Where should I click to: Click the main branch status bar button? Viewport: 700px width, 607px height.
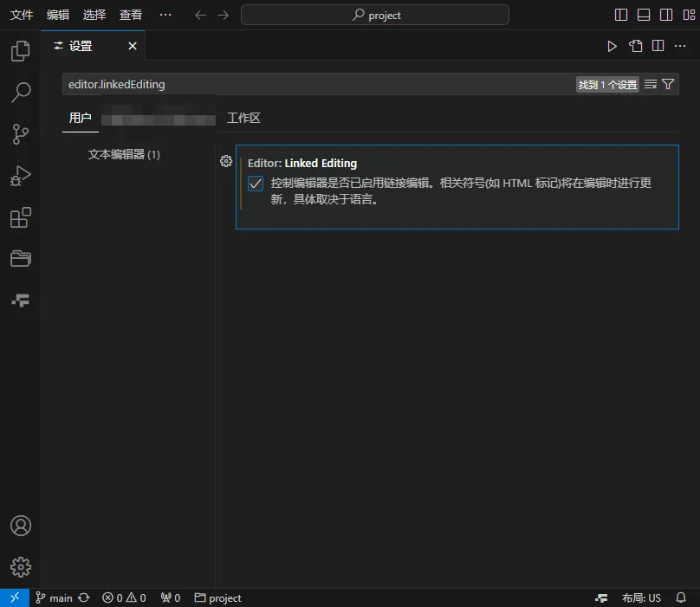pos(54,597)
